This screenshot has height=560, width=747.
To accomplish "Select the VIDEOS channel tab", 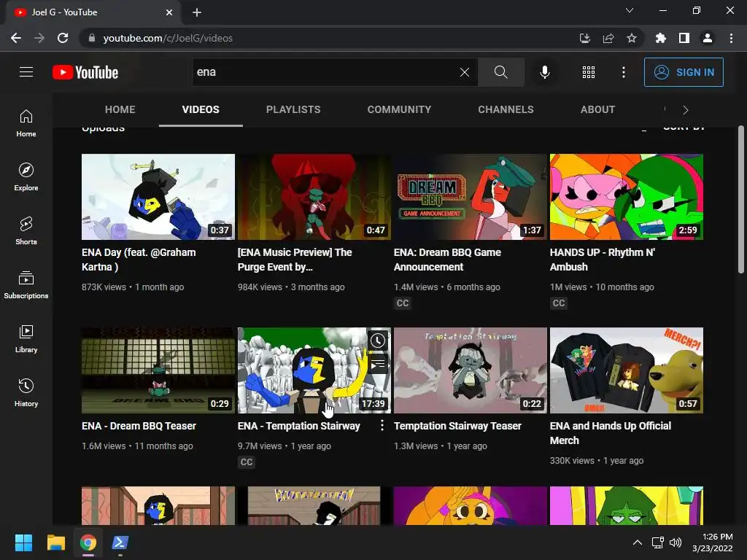I will pos(201,109).
